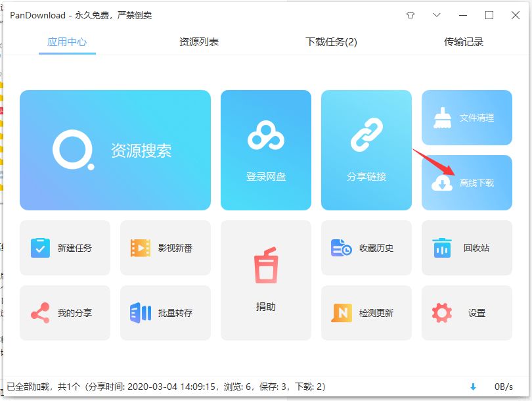This screenshot has height=401, width=532.
Task: Click the PanDownload window title text
Action: [x=81, y=15]
